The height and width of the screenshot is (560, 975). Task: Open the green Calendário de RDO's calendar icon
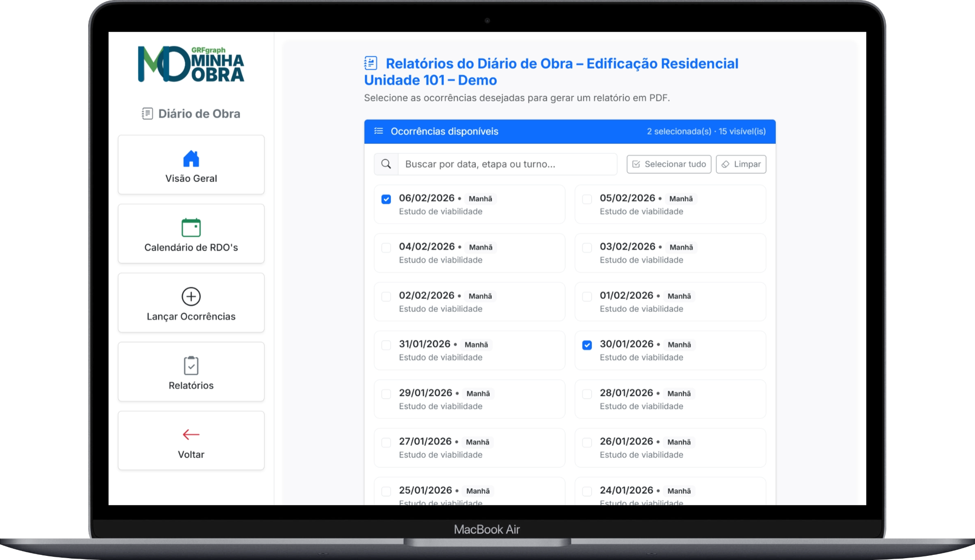tap(191, 228)
